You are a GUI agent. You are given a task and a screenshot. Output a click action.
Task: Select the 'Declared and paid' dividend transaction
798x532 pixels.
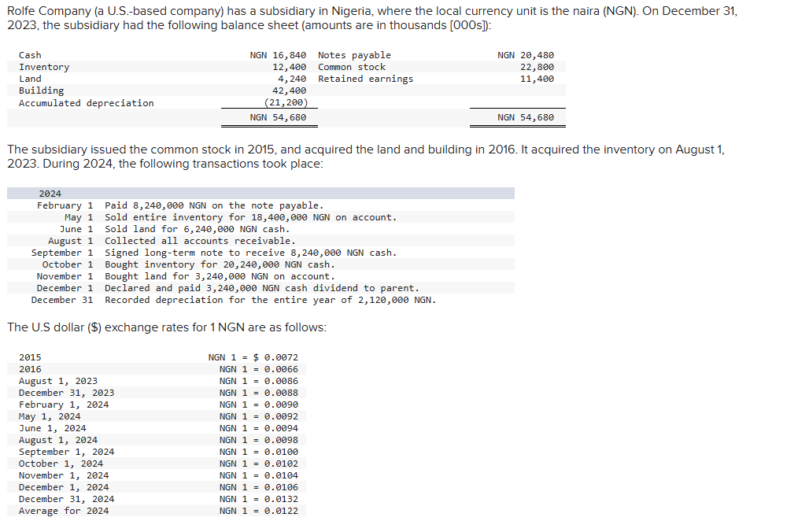coord(262,287)
